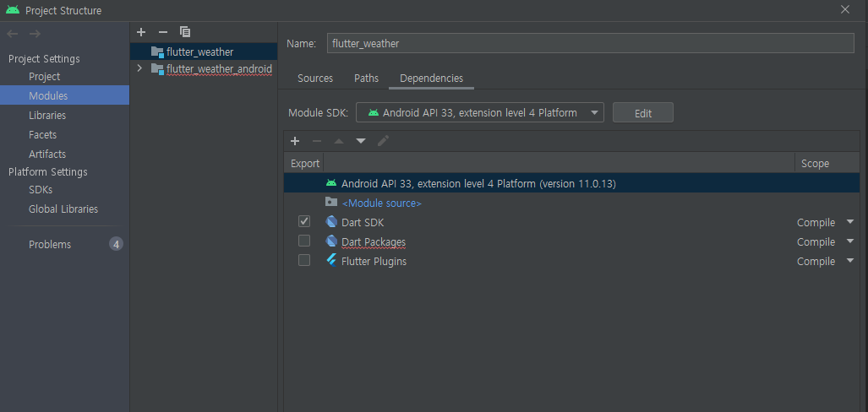Screen dimensions: 868x412
Task: Open the Project settings page
Action: (44, 77)
